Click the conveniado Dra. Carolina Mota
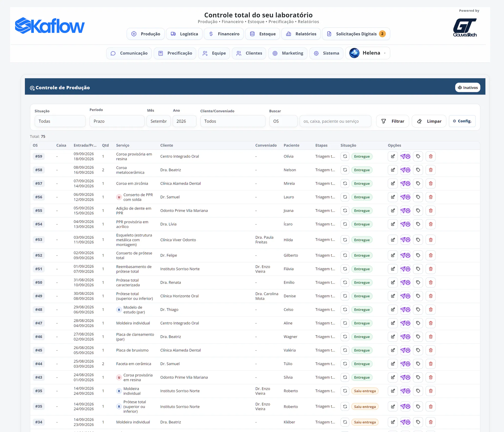Viewport: 504px width, 432px height. [267, 296]
